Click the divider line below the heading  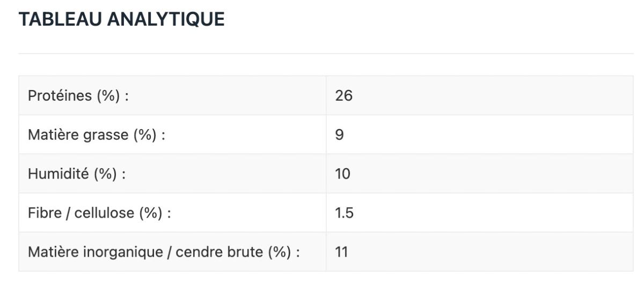tap(326, 54)
